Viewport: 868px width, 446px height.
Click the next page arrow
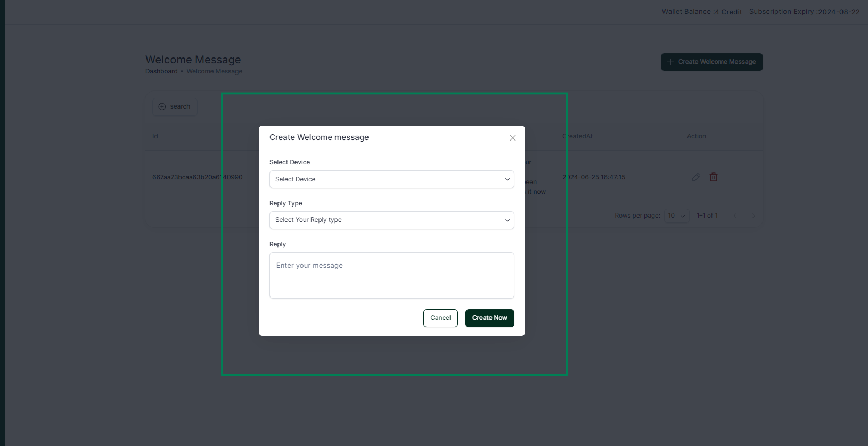coord(753,216)
